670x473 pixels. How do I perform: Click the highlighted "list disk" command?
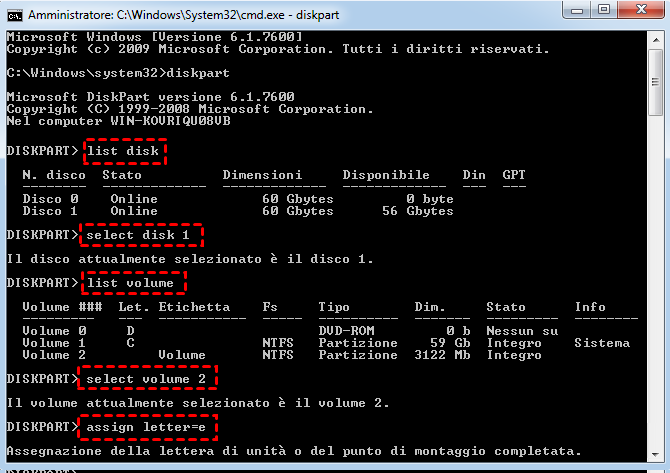pyautogui.click(x=125, y=151)
